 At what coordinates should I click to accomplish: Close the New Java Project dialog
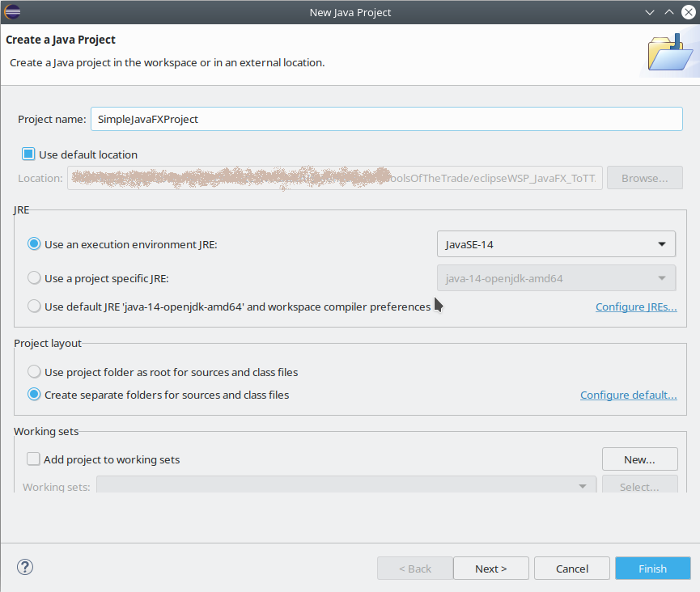click(x=686, y=12)
